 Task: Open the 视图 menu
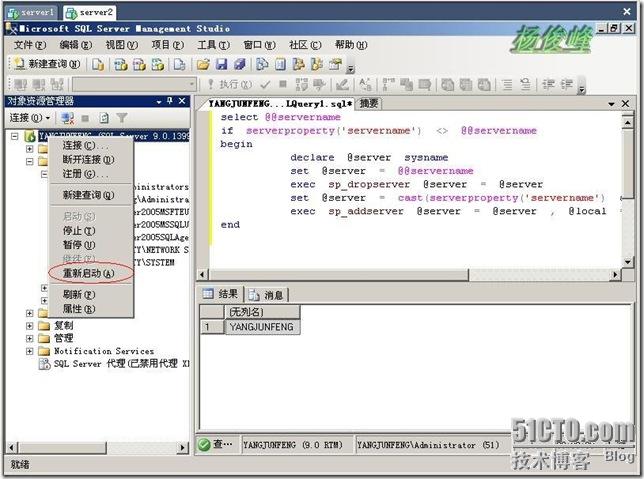(122, 45)
